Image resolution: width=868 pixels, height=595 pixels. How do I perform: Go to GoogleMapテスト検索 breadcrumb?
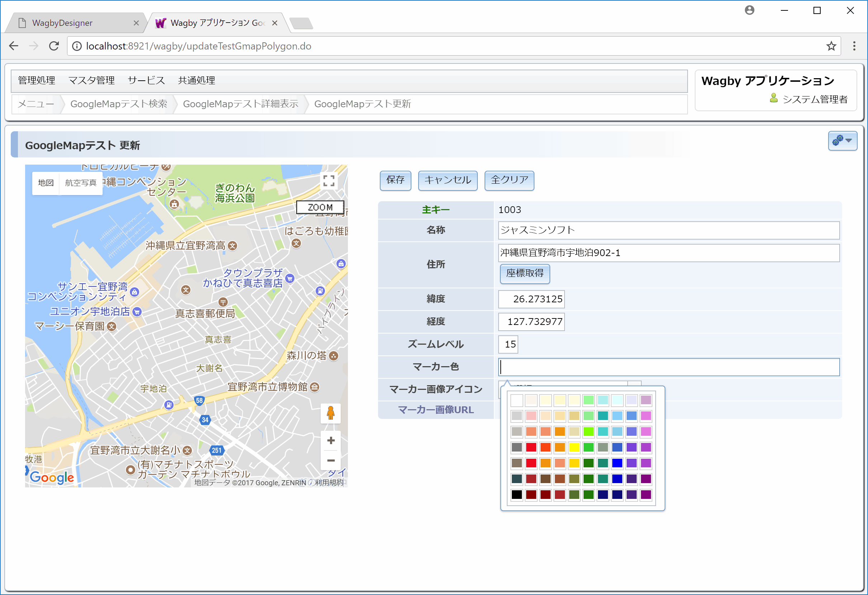[119, 104]
